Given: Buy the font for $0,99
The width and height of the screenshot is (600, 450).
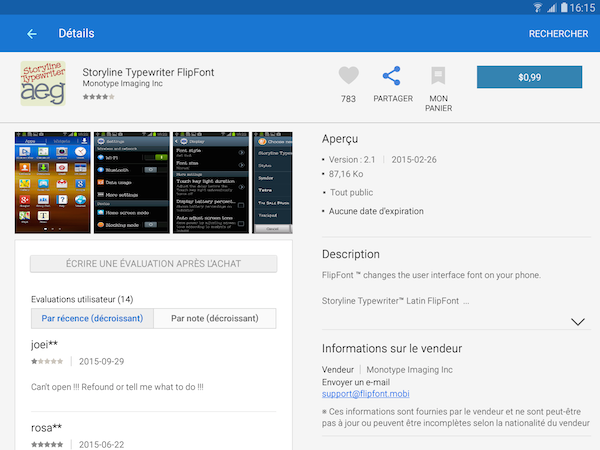Looking at the screenshot, I should tap(529, 77).
